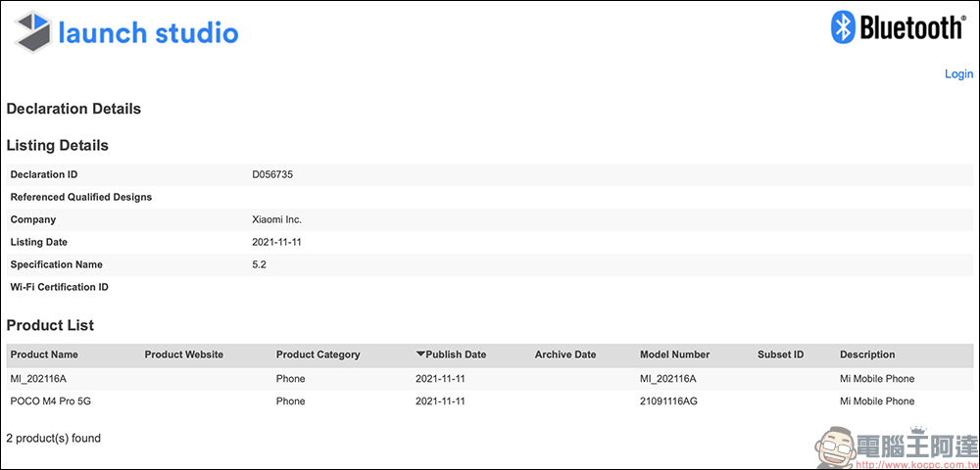980x470 pixels.
Task: Click the Description column header
Action: pyautogui.click(x=867, y=354)
